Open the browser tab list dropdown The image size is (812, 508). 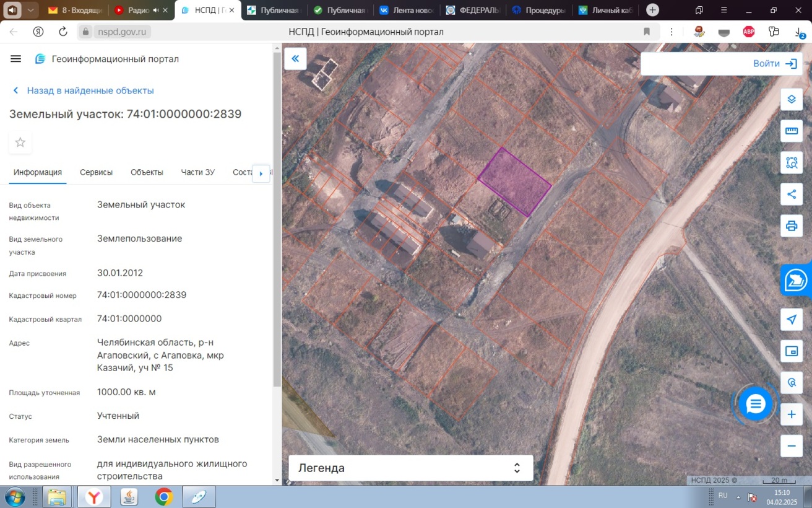tap(30, 10)
